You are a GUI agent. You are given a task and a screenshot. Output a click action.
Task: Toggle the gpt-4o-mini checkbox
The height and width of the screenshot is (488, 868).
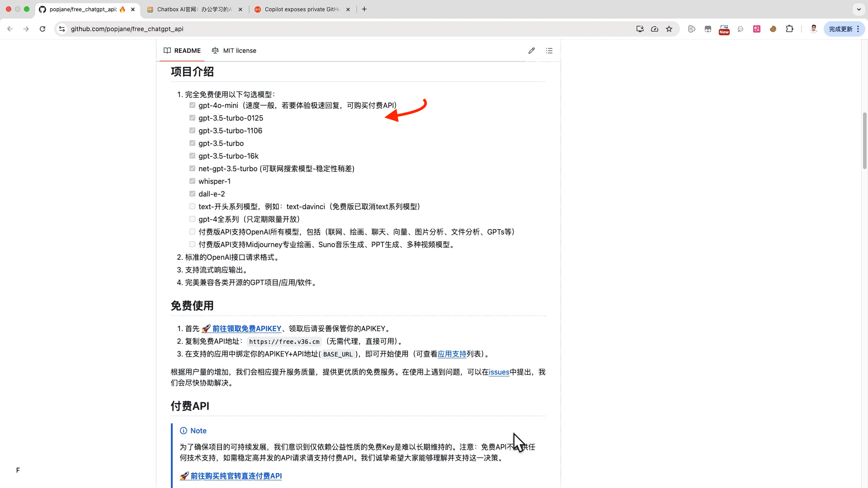point(192,105)
